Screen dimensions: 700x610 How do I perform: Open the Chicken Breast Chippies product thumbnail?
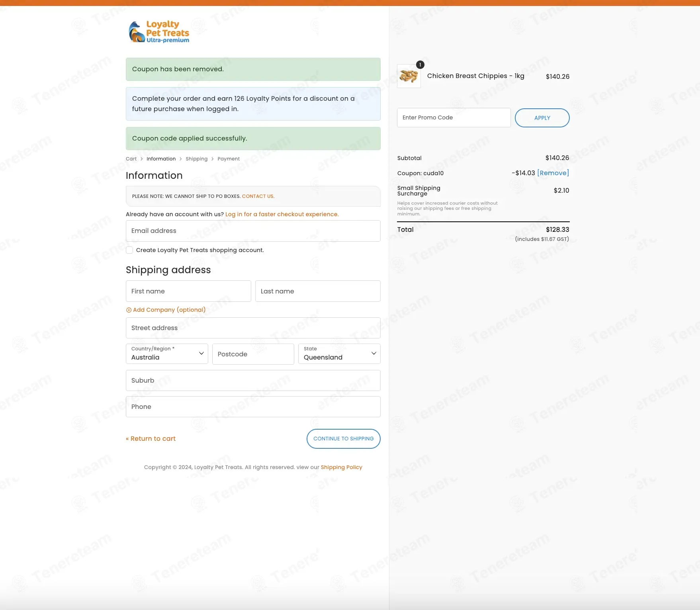pyautogui.click(x=409, y=76)
